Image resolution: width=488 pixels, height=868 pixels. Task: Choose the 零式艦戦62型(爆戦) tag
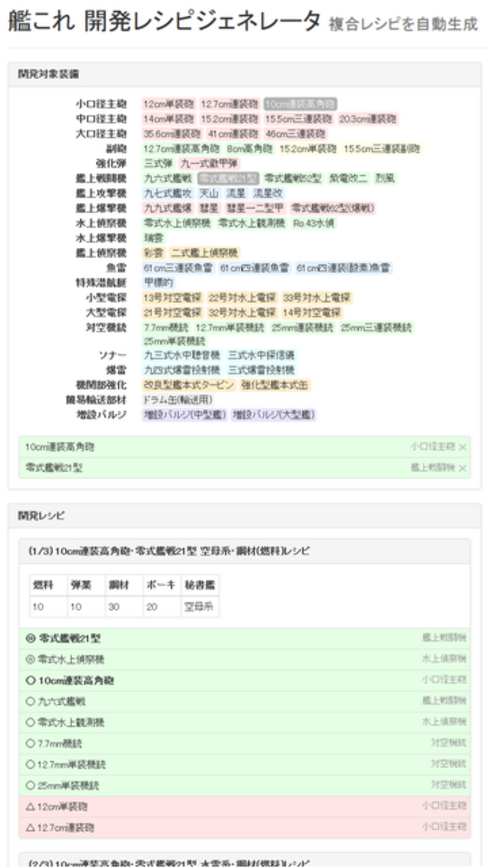(x=333, y=208)
